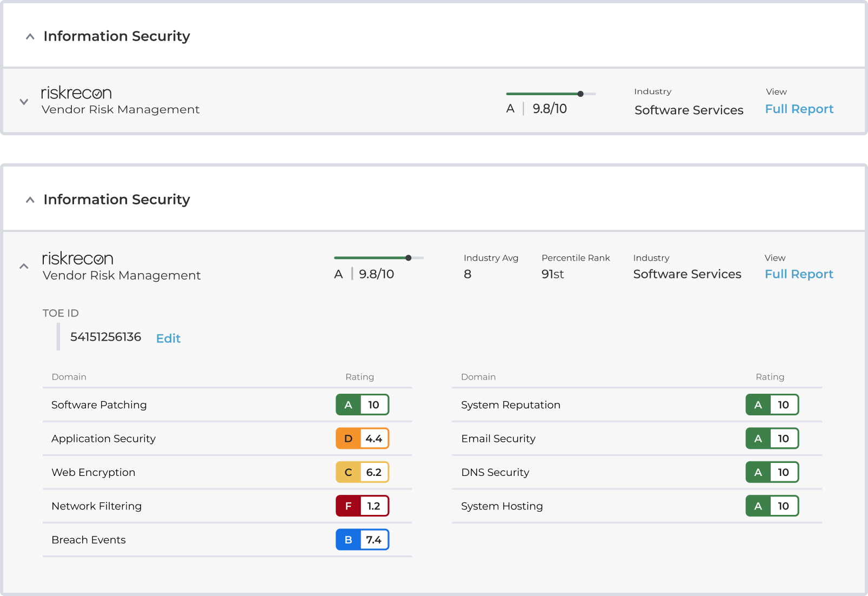Select the Network Filtering F rating badge
This screenshot has height=596, width=868.
click(362, 506)
